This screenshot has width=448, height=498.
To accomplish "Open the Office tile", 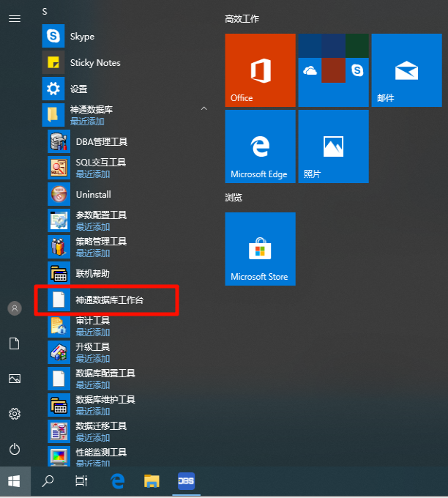I will click(260, 70).
